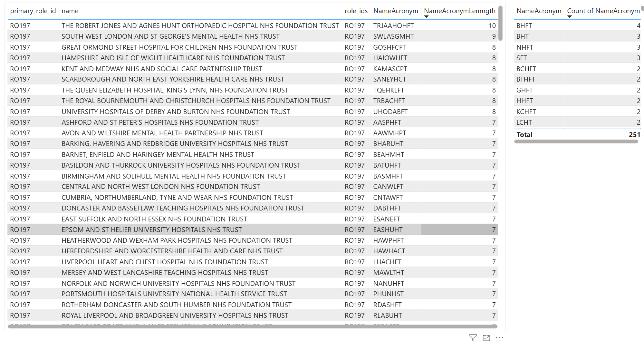Click the main table vertical scrollbar thumb

tap(500, 23)
